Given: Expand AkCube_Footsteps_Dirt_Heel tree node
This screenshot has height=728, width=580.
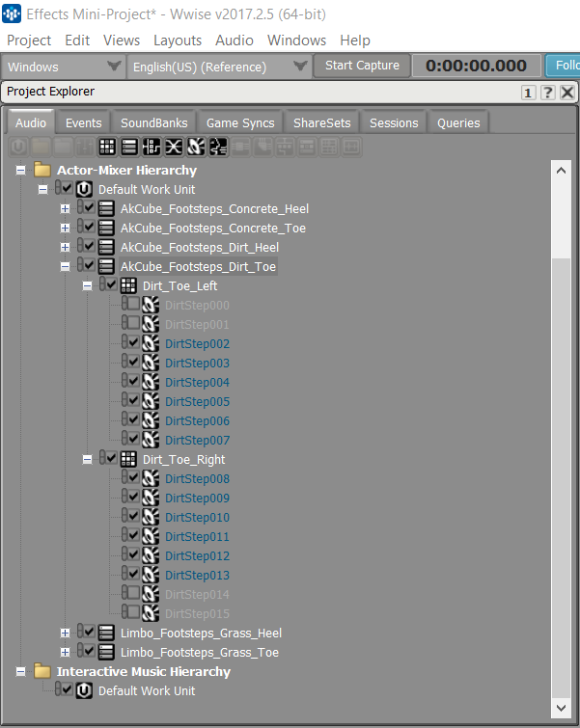Looking at the screenshot, I should point(65,248).
